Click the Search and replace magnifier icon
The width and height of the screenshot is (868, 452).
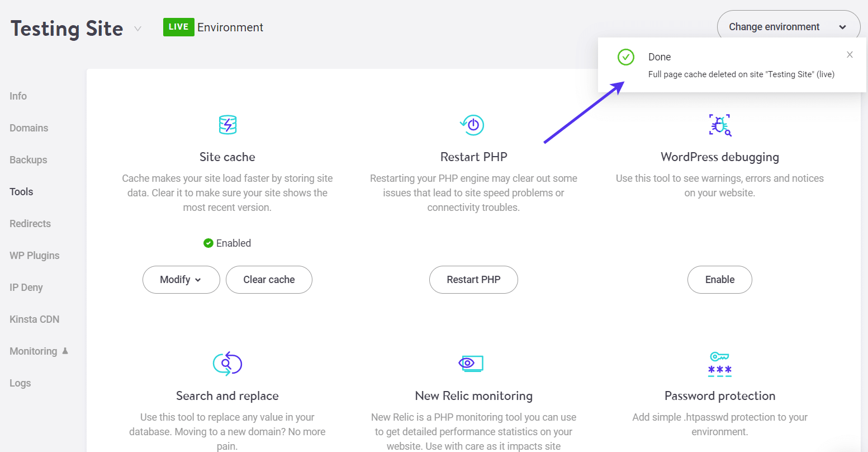[x=227, y=364]
